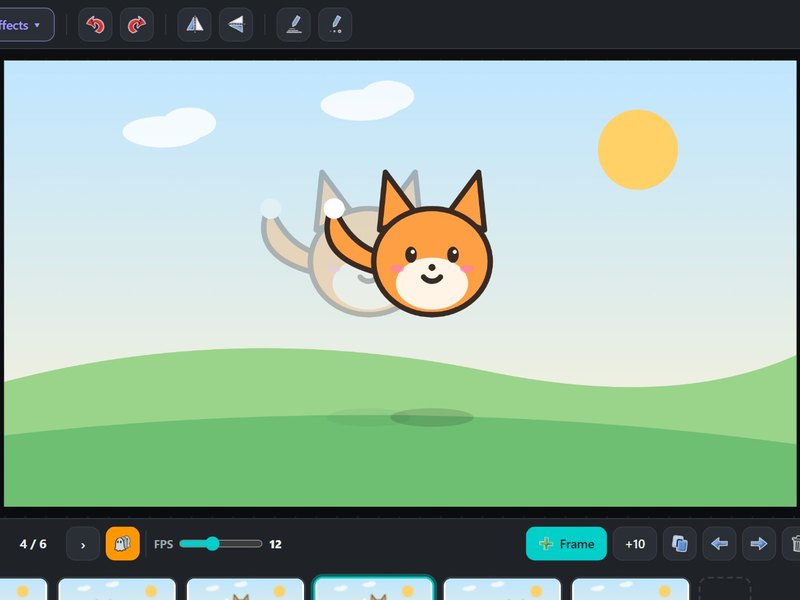Add a new frame with Frame button

pyautogui.click(x=566, y=544)
